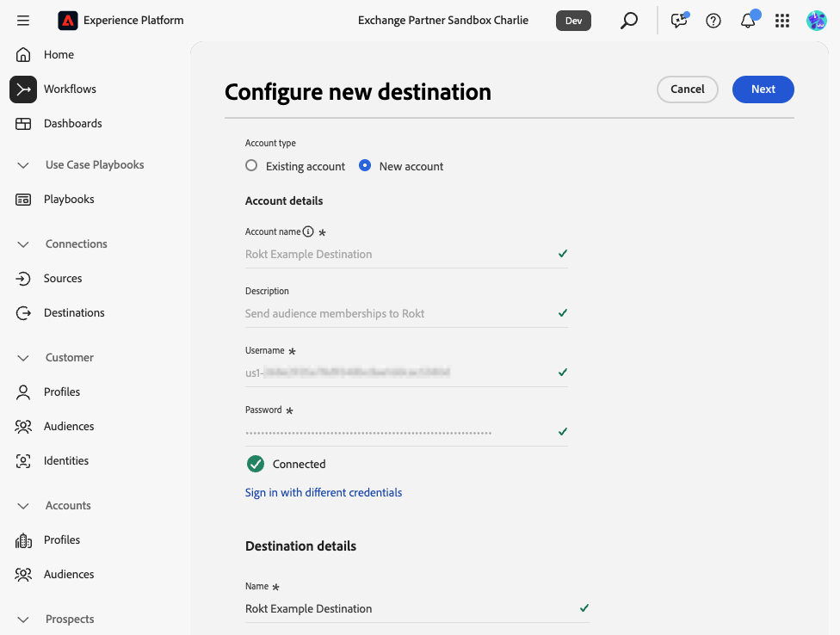Open the help question mark icon
840x635 pixels.
[x=713, y=21]
